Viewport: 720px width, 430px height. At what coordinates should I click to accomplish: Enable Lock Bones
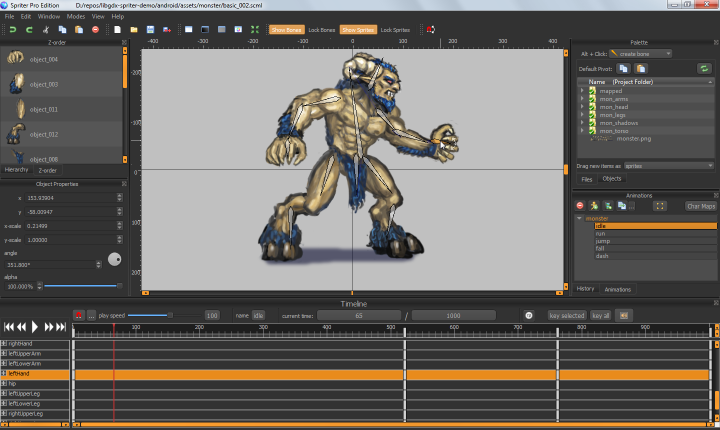321,30
